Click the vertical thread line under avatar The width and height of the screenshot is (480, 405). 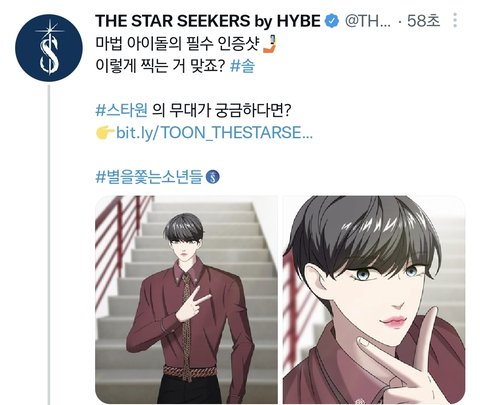49,245
